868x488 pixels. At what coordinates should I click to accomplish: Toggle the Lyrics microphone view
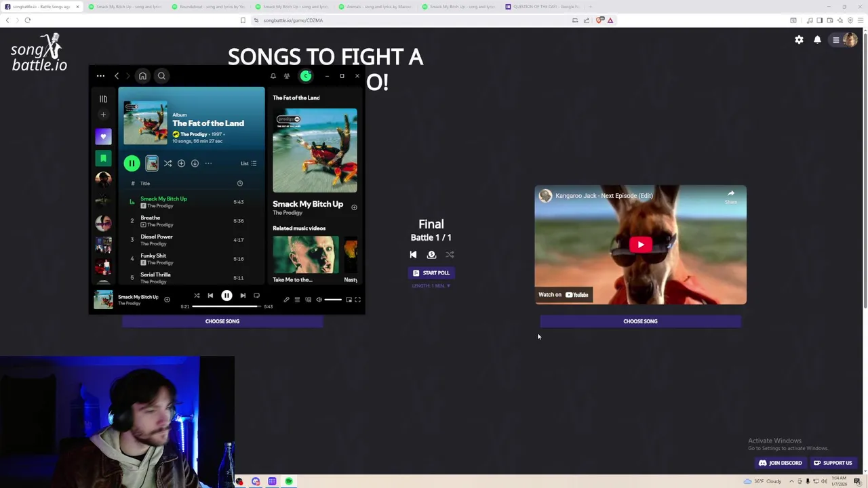click(x=286, y=300)
